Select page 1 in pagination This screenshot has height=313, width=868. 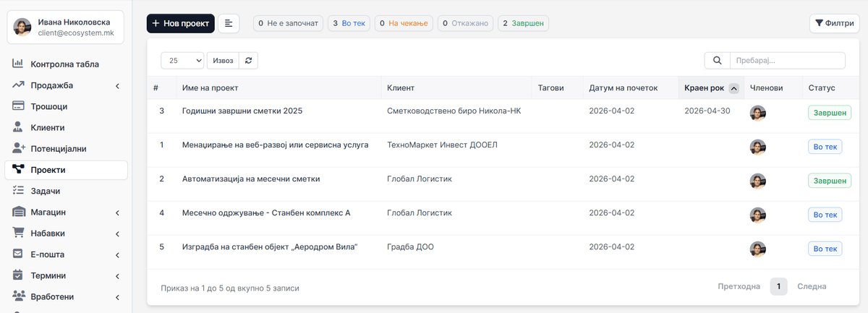(x=778, y=286)
